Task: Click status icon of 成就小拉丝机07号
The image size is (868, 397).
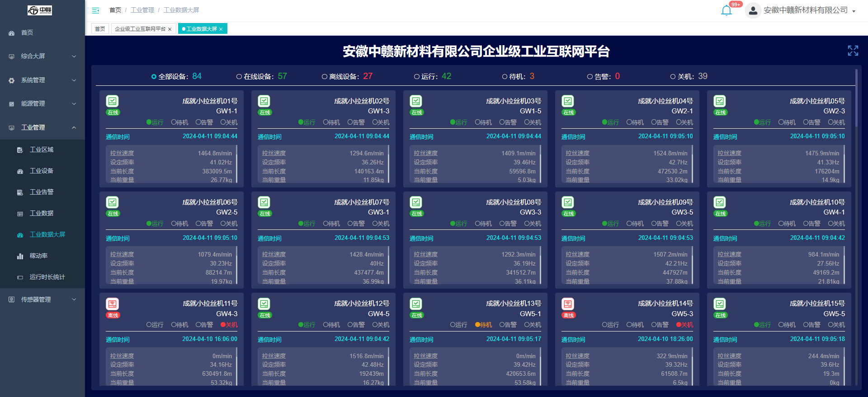Action: (264, 202)
